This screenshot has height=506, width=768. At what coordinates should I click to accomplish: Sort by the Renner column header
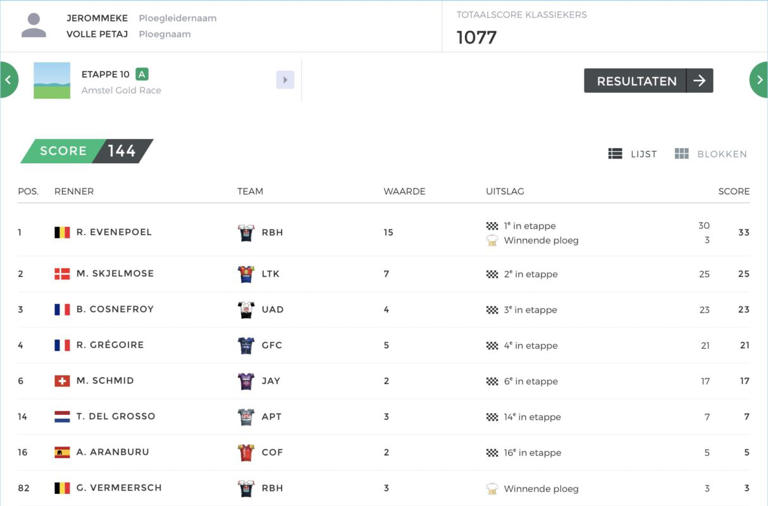74,191
